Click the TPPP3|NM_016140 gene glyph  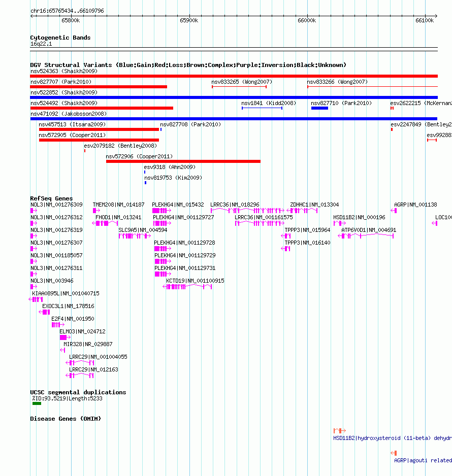click(285, 249)
